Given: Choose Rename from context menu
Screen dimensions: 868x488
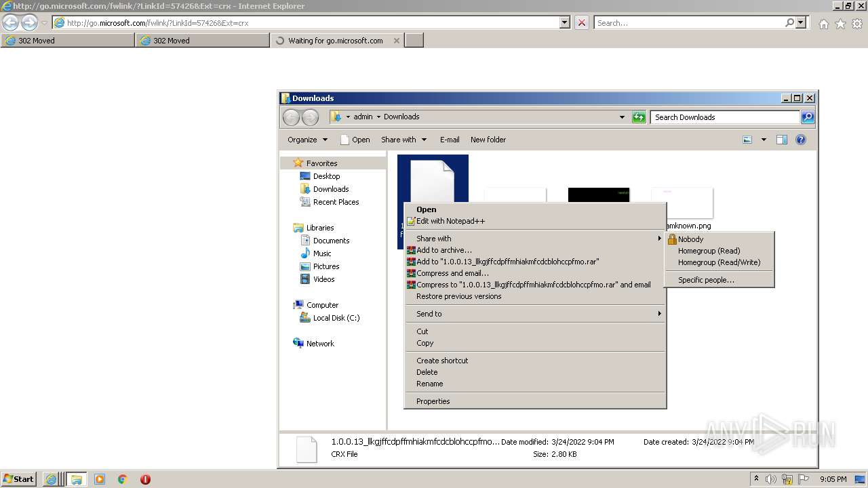Looking at the screenshot, I should 535,384.
